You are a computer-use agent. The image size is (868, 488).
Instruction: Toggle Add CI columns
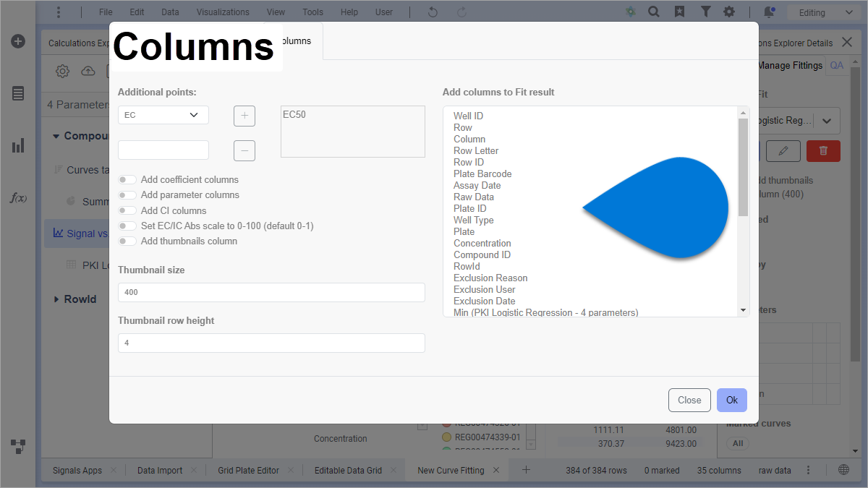coord(128,210)
